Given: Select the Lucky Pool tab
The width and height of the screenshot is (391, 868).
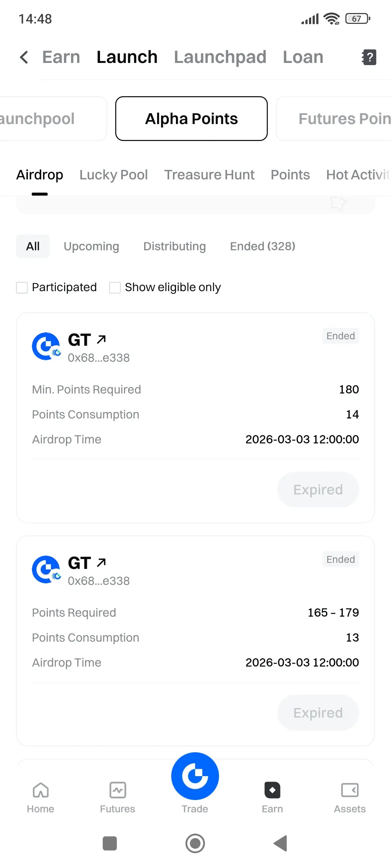Looking at the screenshot, I should point(114,175).
